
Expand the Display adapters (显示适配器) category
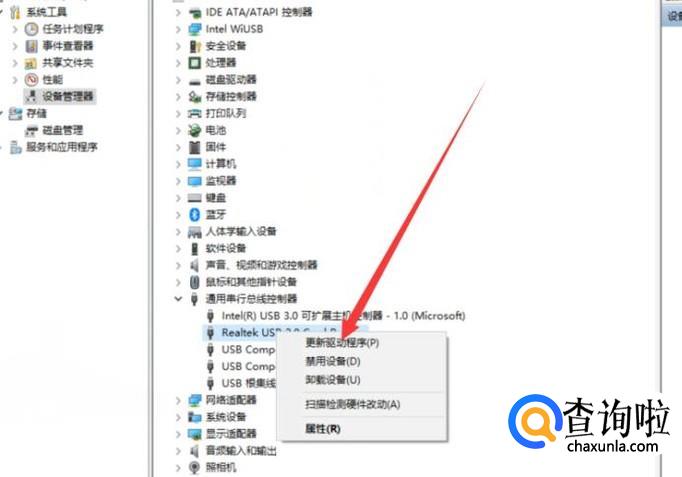point(178,434)
